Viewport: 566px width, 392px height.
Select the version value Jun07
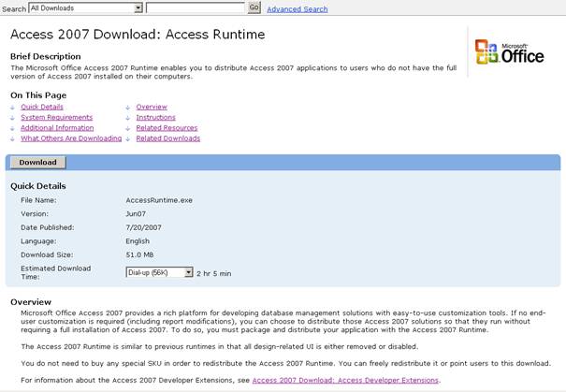(136, 214)
